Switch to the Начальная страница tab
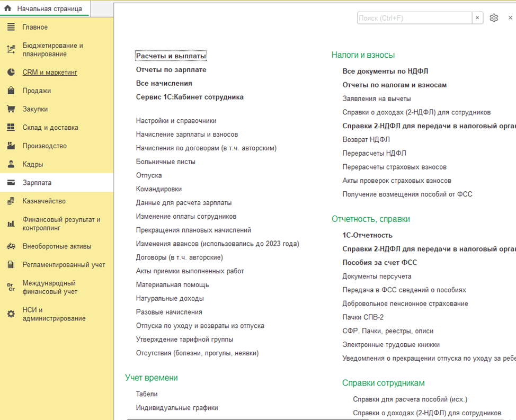The image size is (516, 420). (x=49, y=9)
